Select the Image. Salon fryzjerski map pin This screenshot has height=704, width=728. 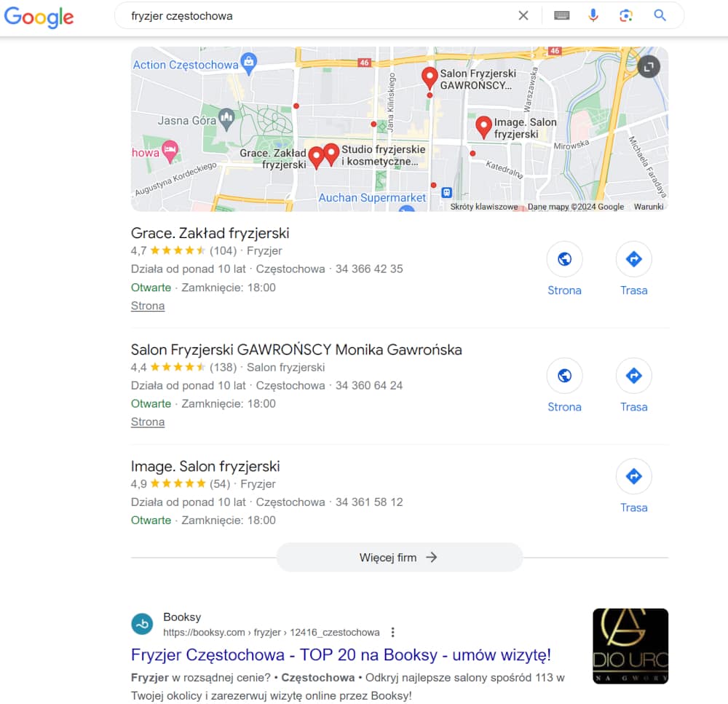click(483, 127)
